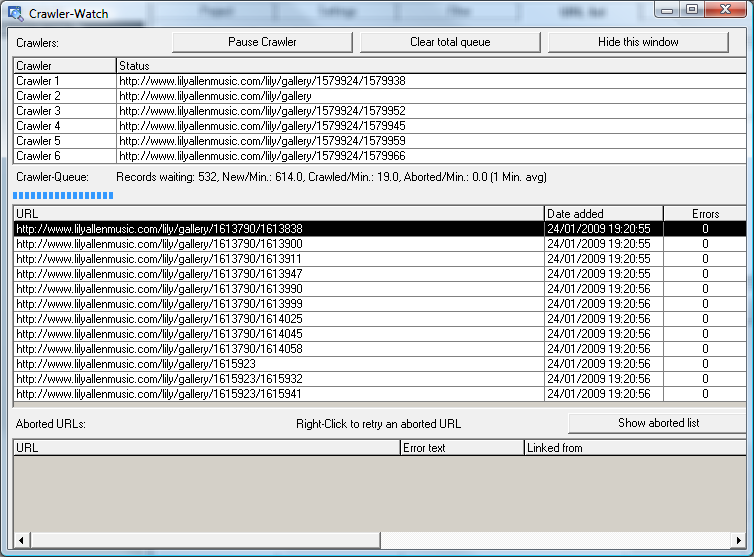This screenshot has width=754, height=557.
Task: Click the Records waiting statistics text
Action: point(331,177)
